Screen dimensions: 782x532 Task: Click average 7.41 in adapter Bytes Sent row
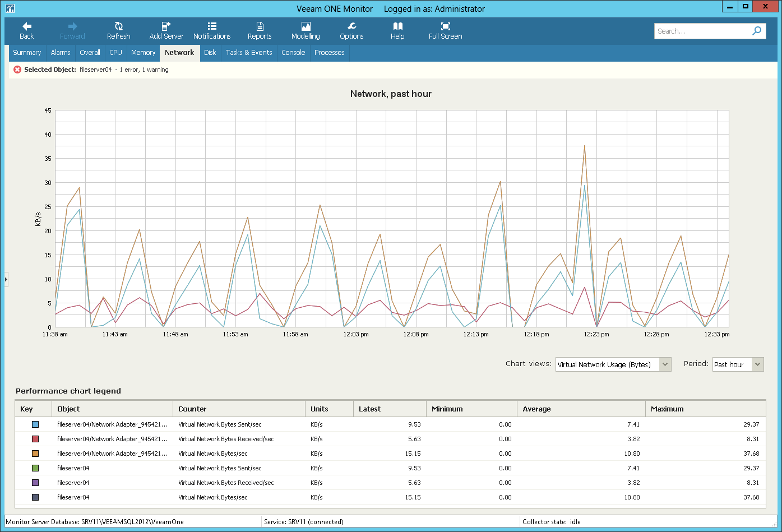[633, 424]
